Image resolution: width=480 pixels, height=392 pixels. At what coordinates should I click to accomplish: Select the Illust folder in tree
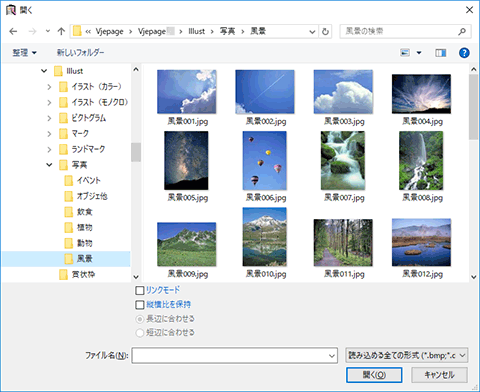point(69,71)
